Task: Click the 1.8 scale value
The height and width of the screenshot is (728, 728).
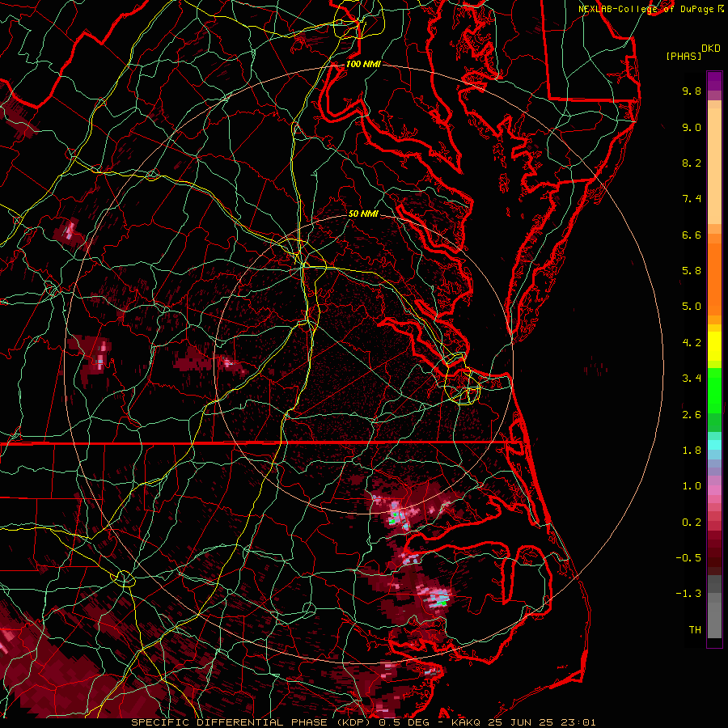Action: pos(692,451)
